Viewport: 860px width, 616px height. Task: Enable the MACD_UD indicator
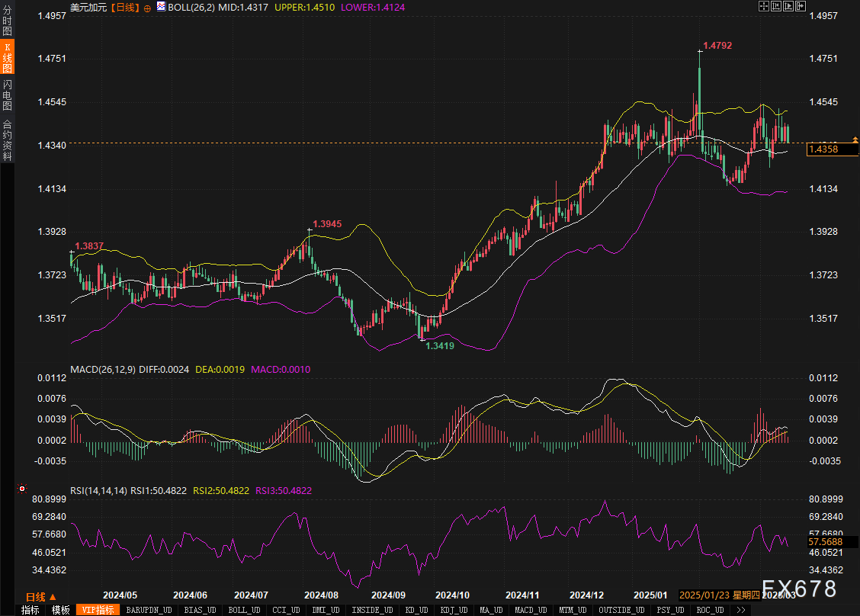529,610
